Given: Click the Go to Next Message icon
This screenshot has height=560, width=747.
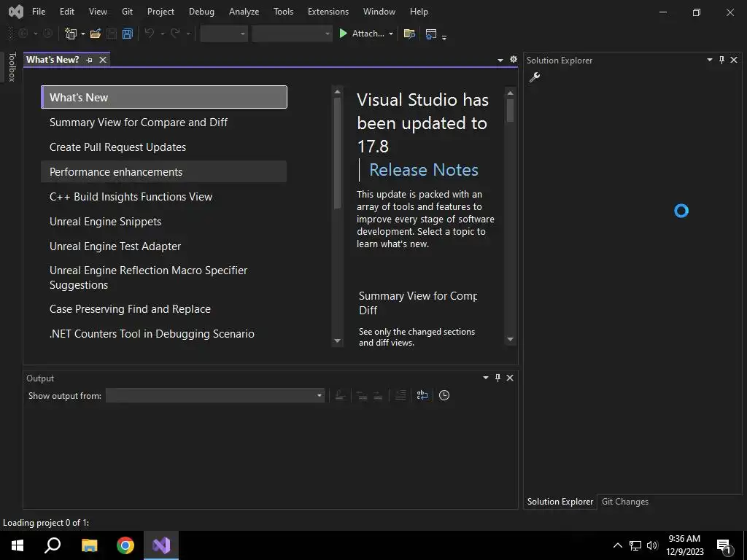Looking at the screenshot, I should pyautogui.click(x=378, y=395).
